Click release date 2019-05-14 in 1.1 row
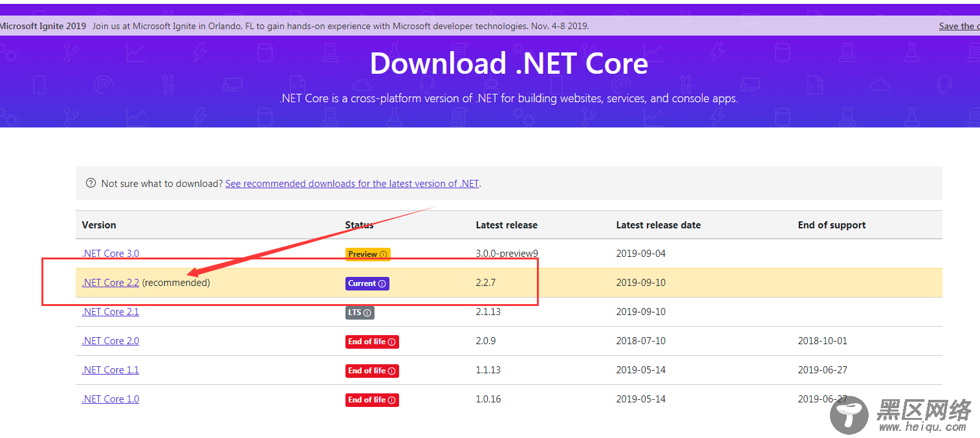 pyautogui.click(x=641, y=370)
